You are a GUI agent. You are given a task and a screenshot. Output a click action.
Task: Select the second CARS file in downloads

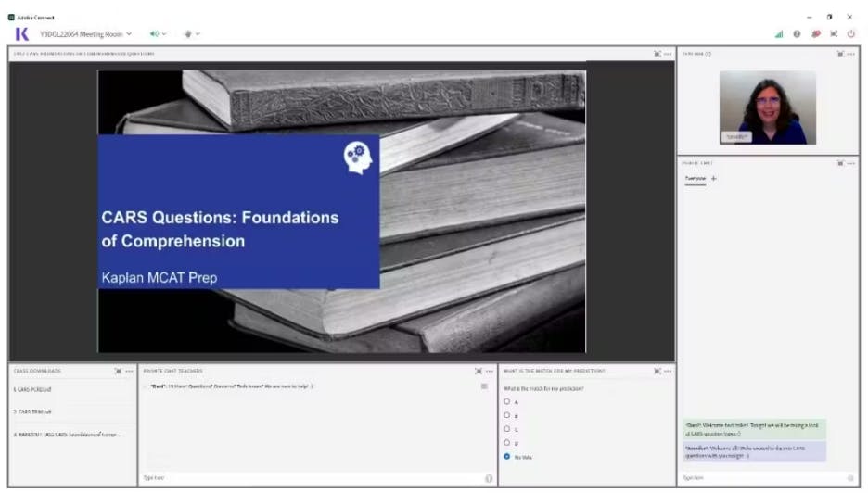32,411
